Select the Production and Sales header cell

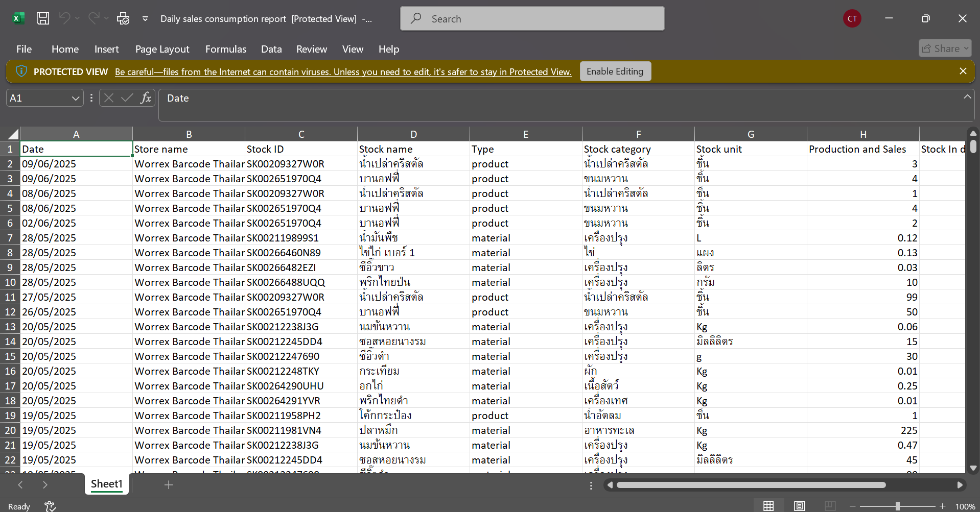[x=863, y=149]
